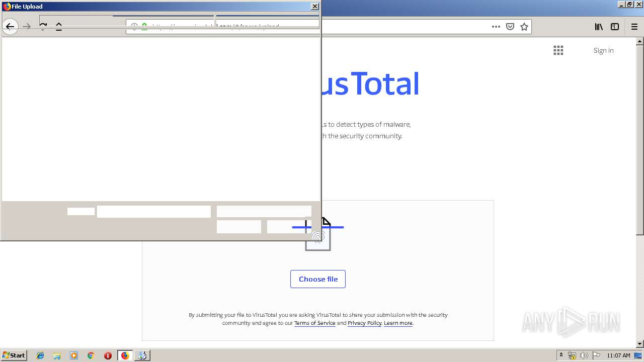Follow the Learn more link

(398, 323)
